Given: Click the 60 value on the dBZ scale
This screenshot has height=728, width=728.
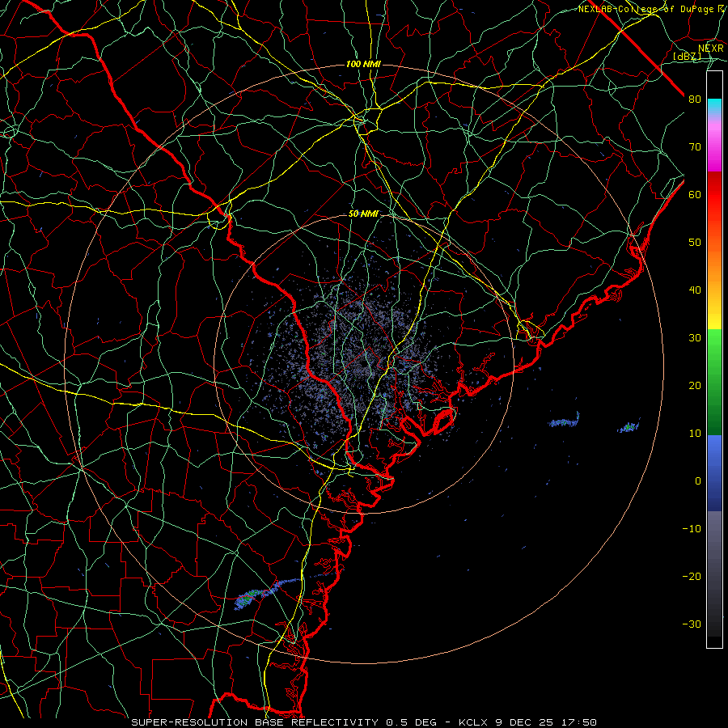Looking at the screenshot, I should click(x=695, y=194).
